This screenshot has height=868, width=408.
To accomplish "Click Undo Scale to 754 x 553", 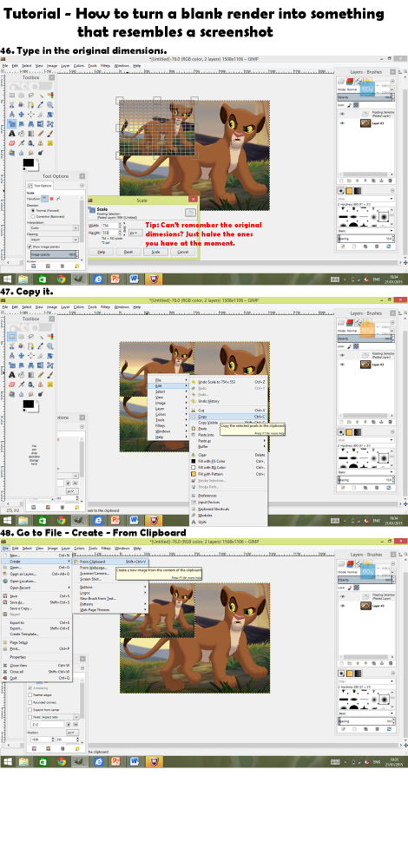I will click(228, 382).
